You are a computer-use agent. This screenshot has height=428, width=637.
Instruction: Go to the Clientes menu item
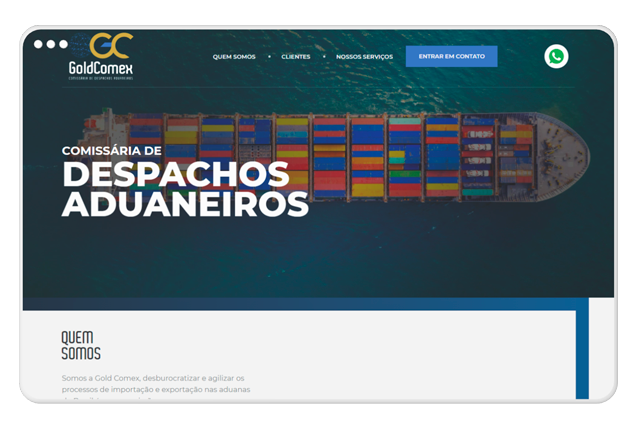pos(296,57)
